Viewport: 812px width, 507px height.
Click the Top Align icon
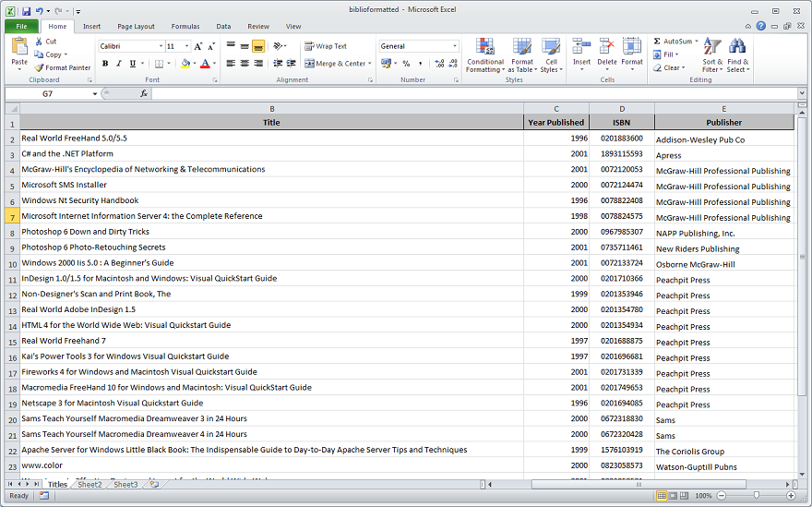click(231, 45)
